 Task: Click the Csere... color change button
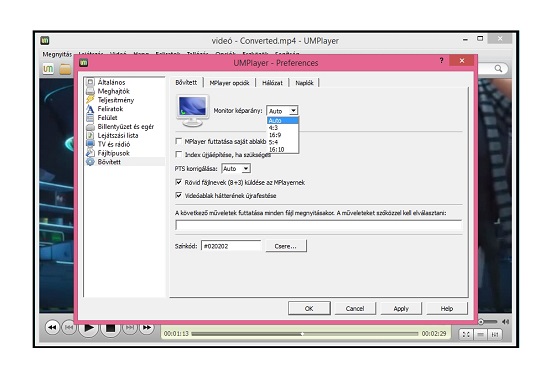coord(286,246)
